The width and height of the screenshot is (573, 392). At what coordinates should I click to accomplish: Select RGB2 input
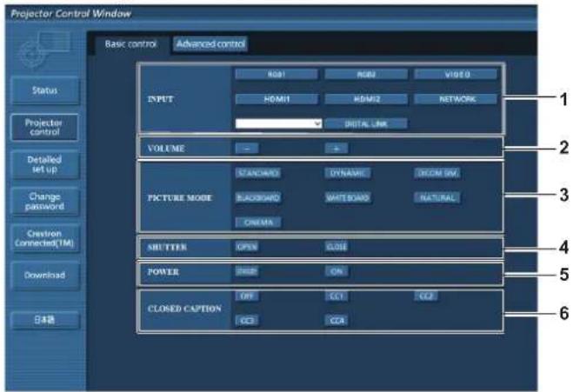(x=366, y=75)
